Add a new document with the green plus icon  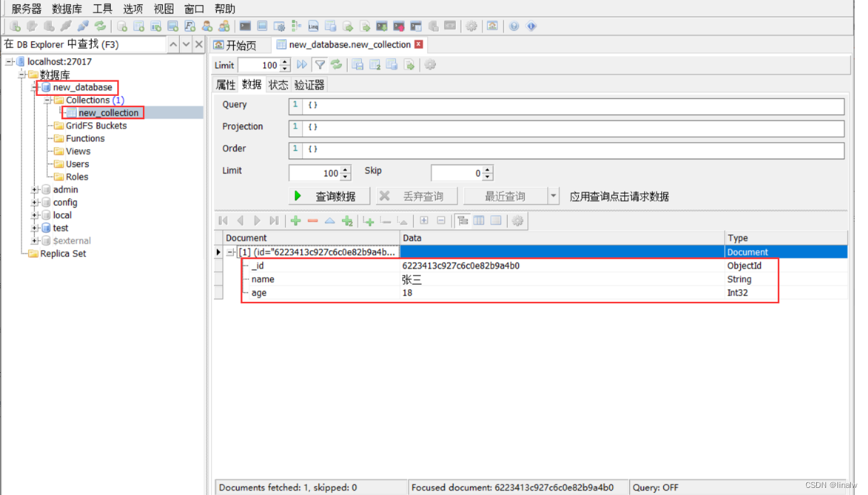coord(295,221)
